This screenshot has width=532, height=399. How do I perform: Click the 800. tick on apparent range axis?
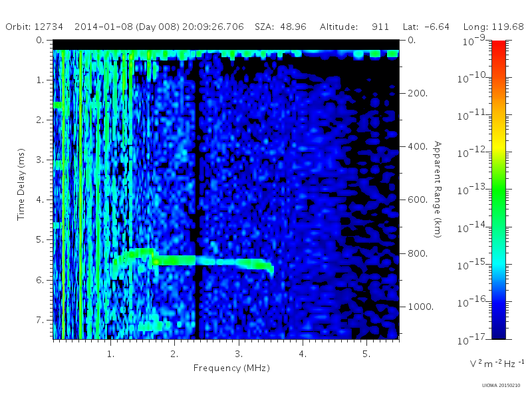[x=418, y=253]
